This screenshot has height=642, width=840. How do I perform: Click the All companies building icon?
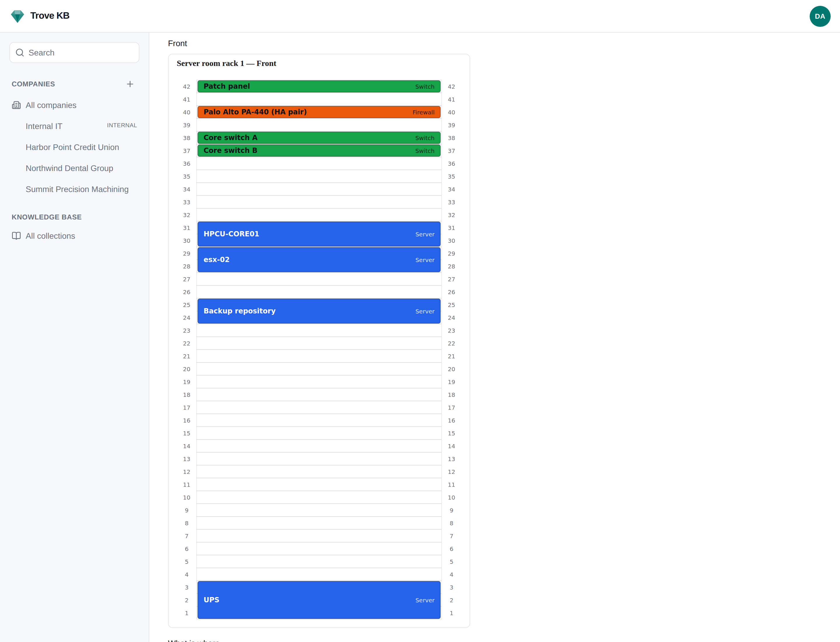point(16,105)
